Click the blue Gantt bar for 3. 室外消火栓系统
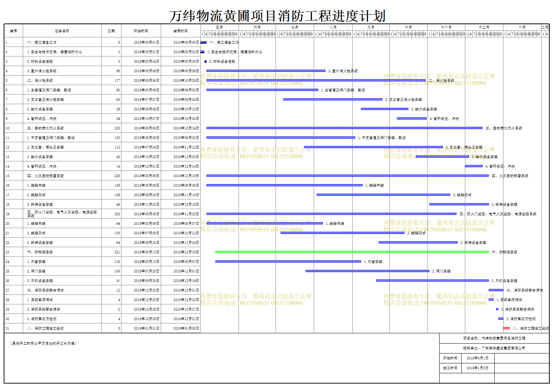 tap(266, 71)
